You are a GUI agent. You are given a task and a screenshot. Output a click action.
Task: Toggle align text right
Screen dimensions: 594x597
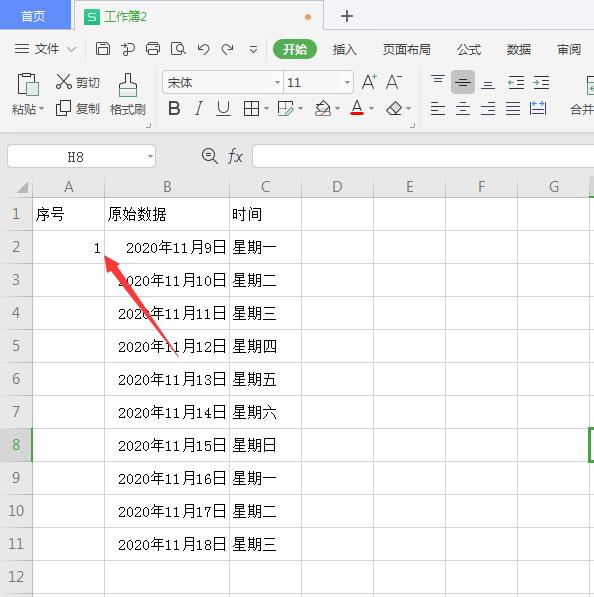(x=488, y=109)
